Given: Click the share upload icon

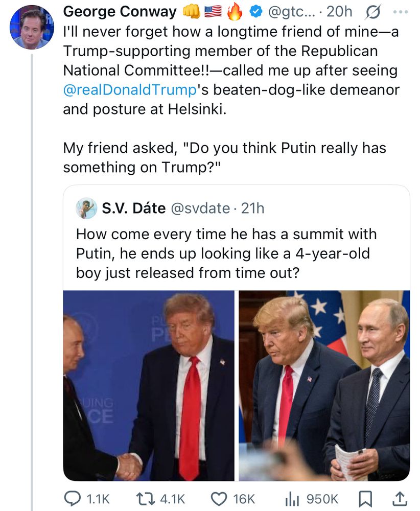Looking at the screenshot, I should [x=402, y=498].
